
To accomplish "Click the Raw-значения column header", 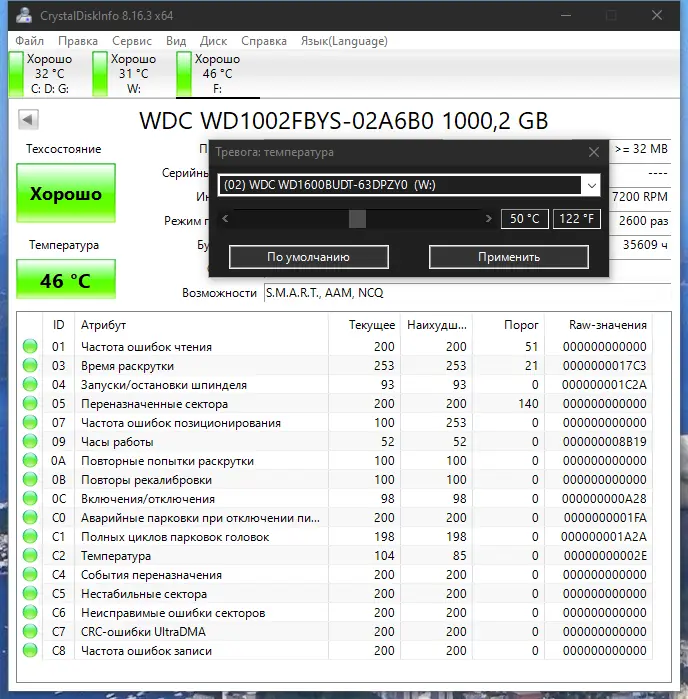I will pos(598,325).
